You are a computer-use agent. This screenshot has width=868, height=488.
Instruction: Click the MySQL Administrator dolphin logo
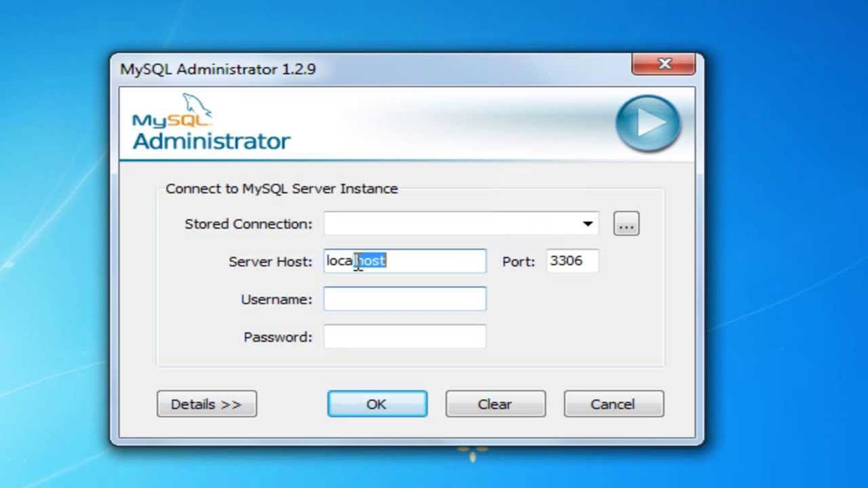[x=212, y=123]
